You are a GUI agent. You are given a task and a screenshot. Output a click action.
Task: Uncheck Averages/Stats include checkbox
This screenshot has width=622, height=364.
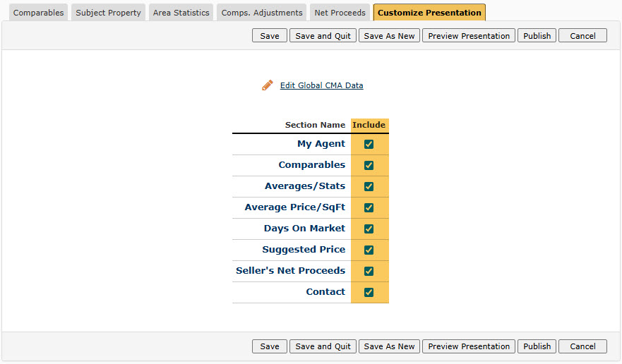369,186
